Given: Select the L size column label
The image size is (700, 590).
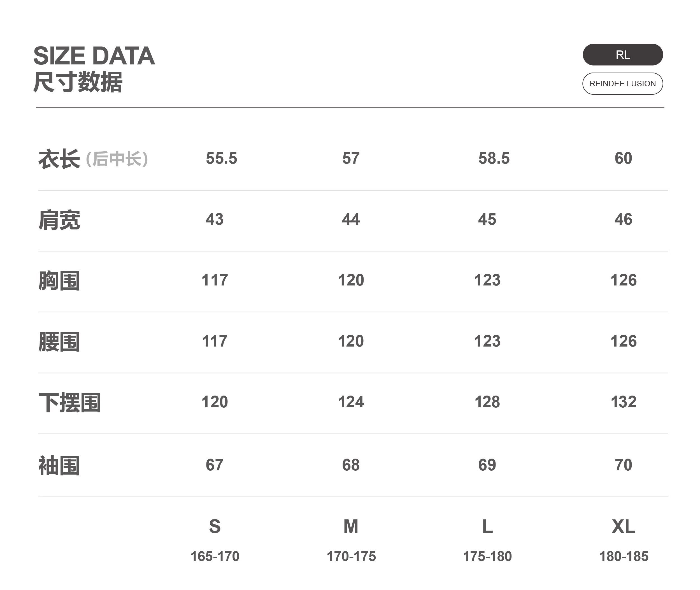Looking at the screenshot, I should (x=487, y=526).
